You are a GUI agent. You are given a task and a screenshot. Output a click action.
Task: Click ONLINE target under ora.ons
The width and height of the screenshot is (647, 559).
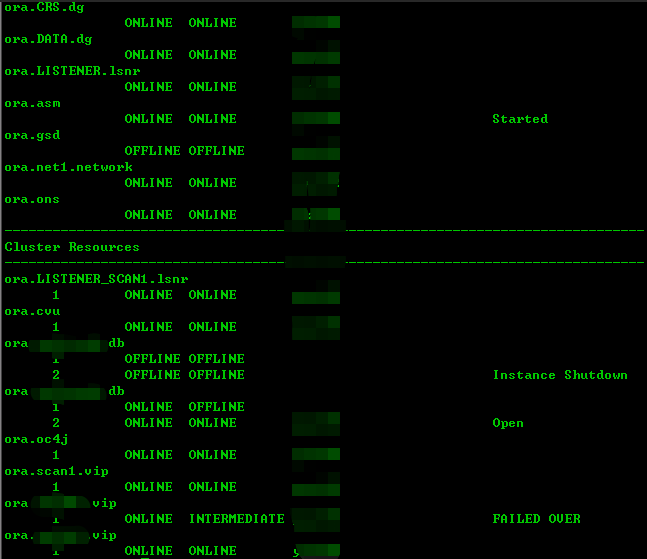click(x=148, y=215)
